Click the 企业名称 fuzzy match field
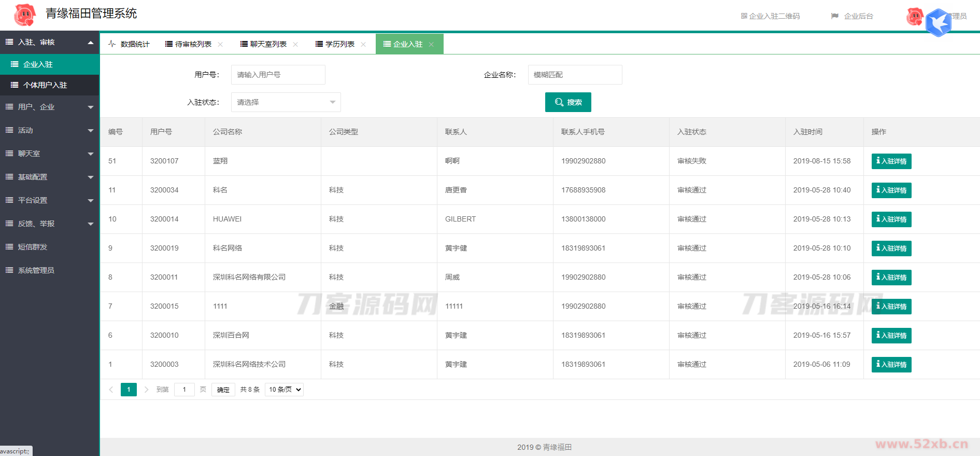Image resolution: width=980 pixels, height=456 pixels. pos(575,75)
